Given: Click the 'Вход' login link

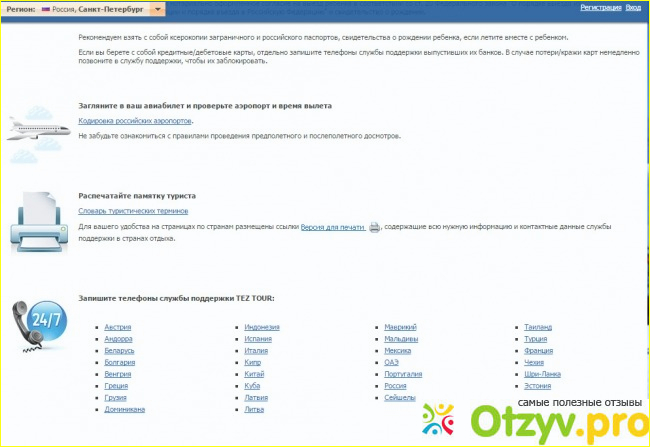Looking at the screenshot, I should pyautogui.click(x=633, y=7).
